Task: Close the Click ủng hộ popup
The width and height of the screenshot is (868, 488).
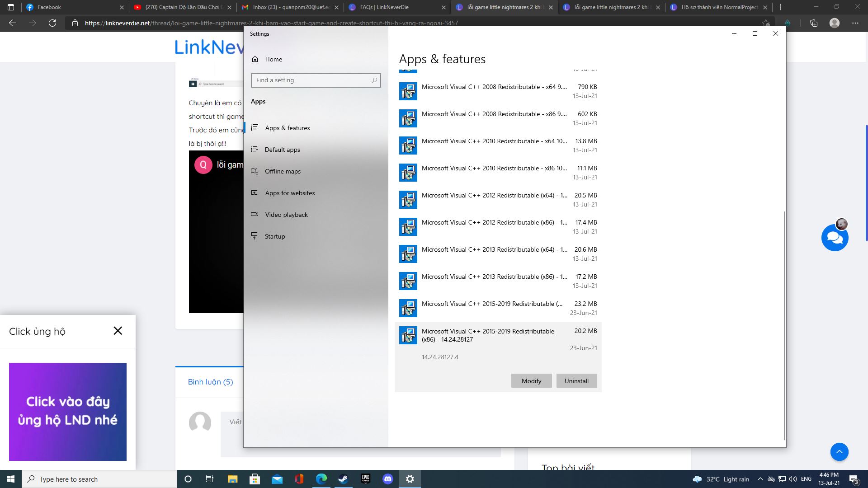Action: 118,331
